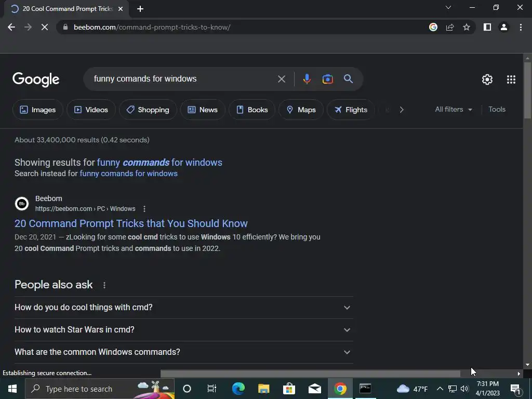Filter results by News
This screenshot has height=399, width=532.
203,110
